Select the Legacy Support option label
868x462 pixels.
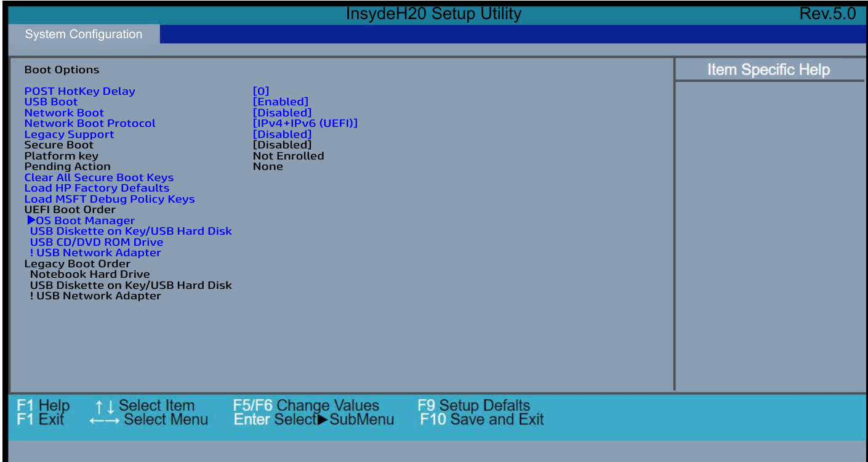69,134
